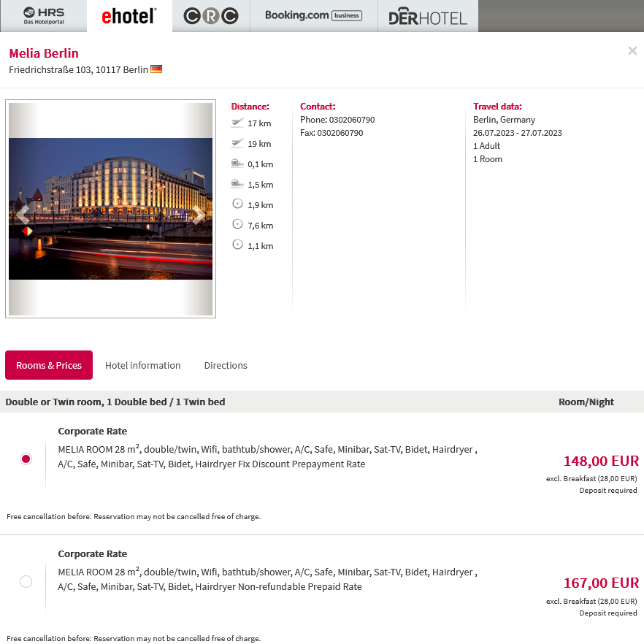Screen dimensions: 644x644
Task: Click the first excl. Breakfast note
Action: click(591, 478)
